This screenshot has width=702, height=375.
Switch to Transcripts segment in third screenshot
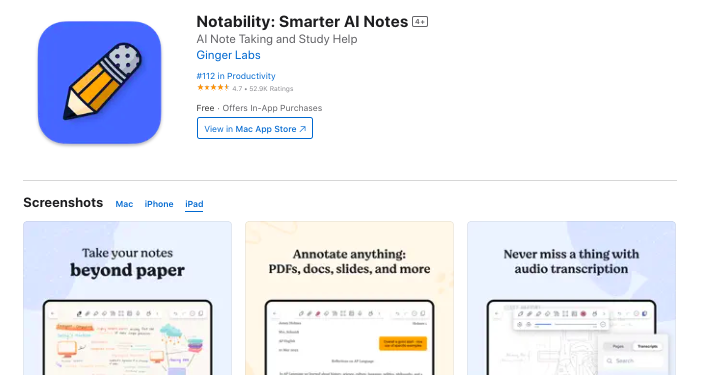tap(647, 346)
